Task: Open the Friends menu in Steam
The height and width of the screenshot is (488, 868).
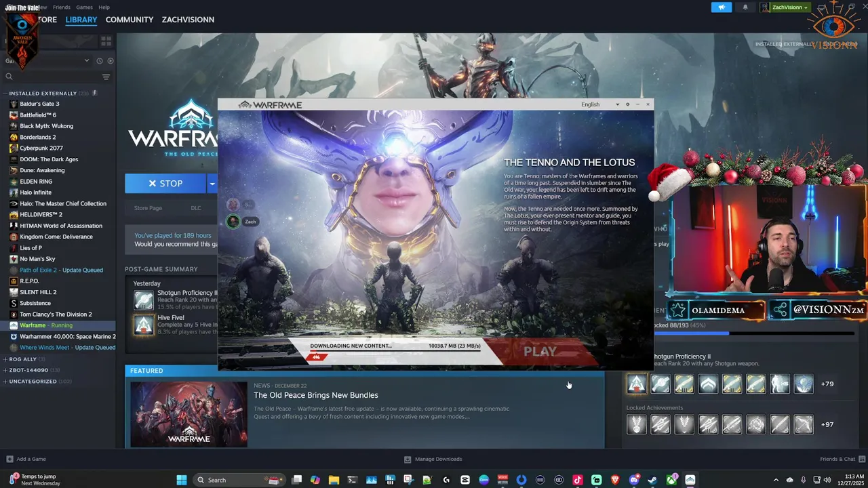Action: pos(62,7)
